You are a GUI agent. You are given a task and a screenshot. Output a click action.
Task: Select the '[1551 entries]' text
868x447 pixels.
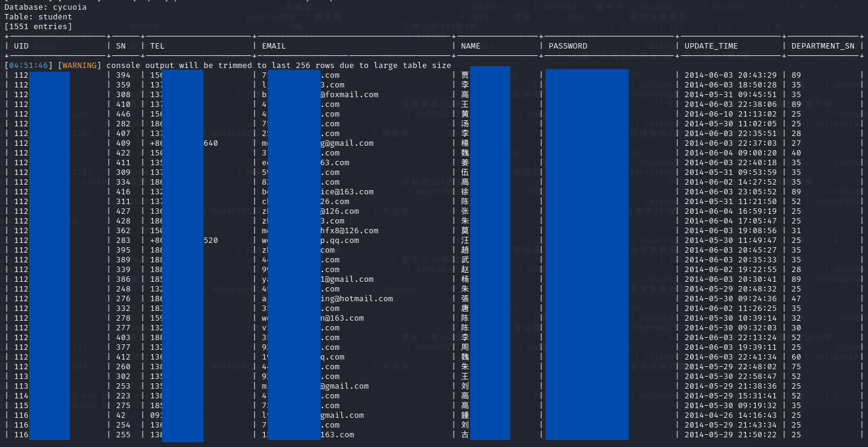[38, 27]
